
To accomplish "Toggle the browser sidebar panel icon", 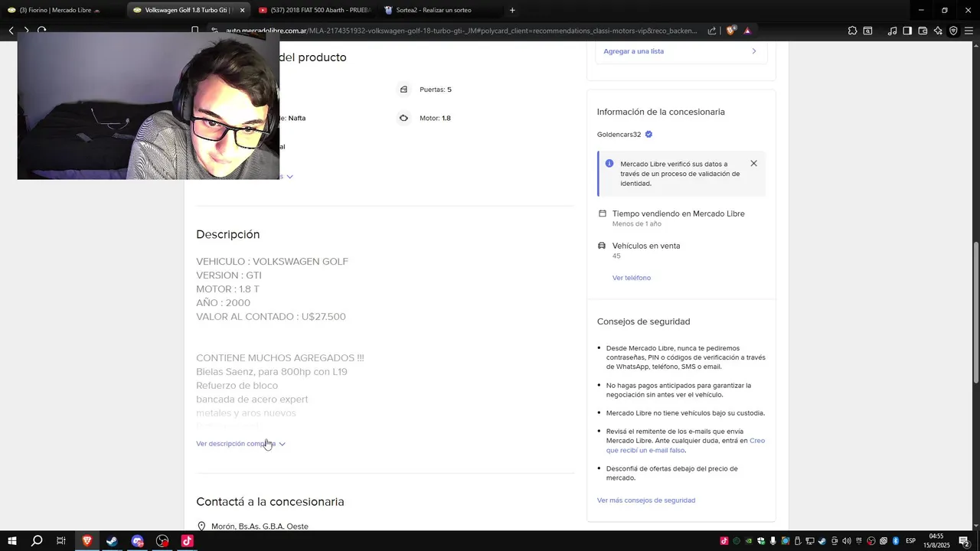I will click(907, 31).
